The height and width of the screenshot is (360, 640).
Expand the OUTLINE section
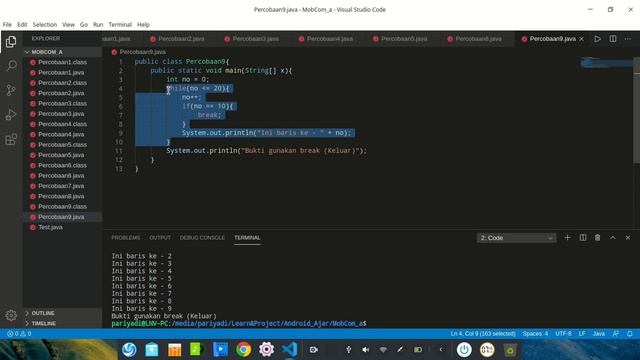point(62,313)
